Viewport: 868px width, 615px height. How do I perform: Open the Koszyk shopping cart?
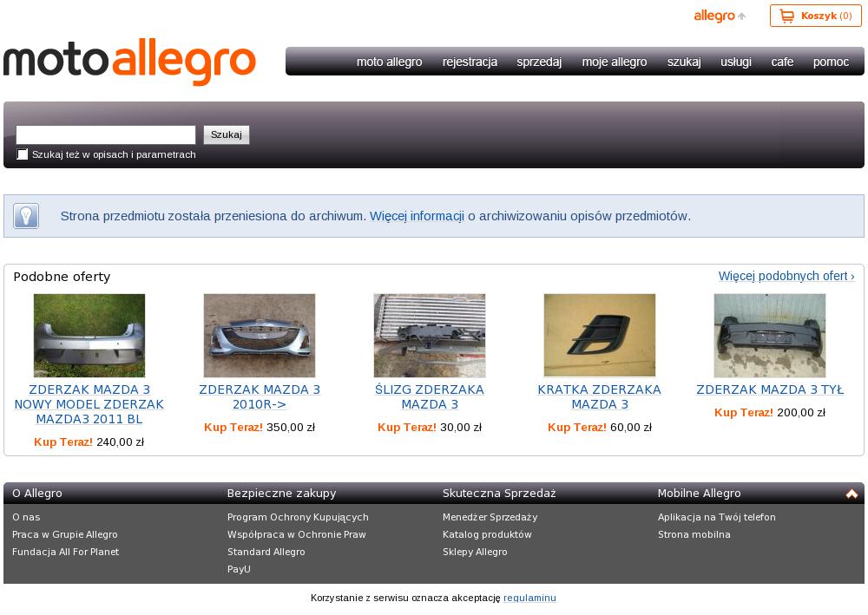pos(815,16)
